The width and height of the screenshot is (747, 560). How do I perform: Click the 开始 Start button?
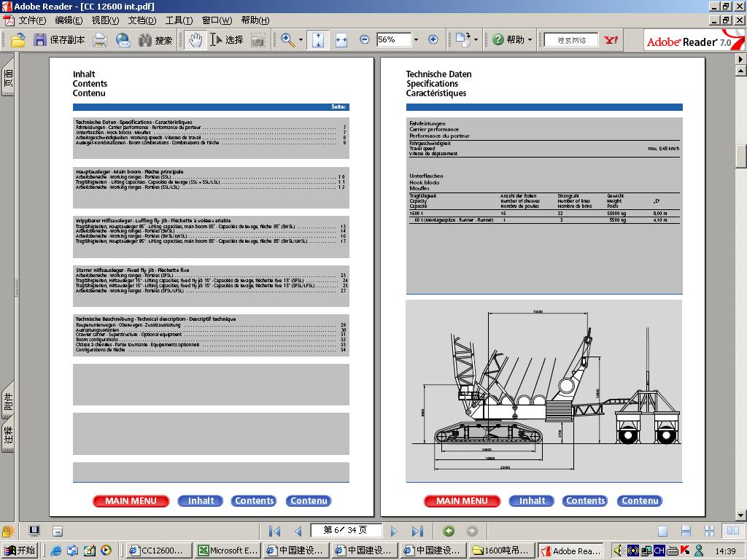pyautogui.click(x=19, y=551)
